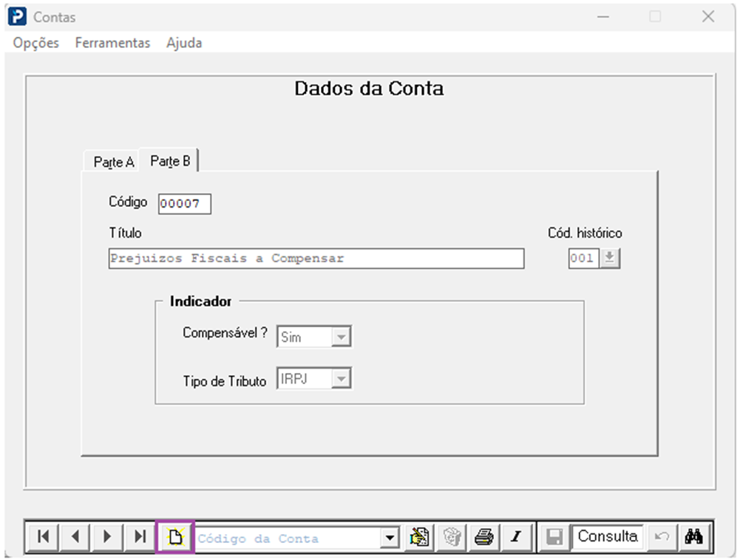
Task: Click the Título label
Action: tap(125, 233)
